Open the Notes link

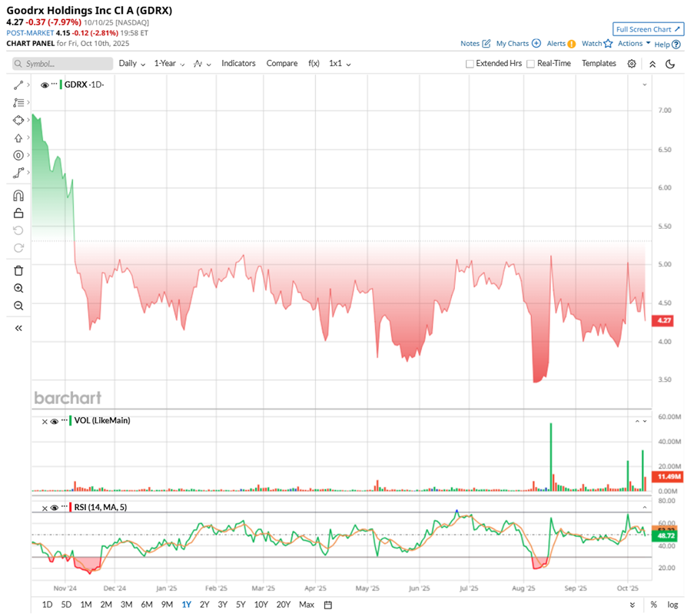click(x=470, y=43)
